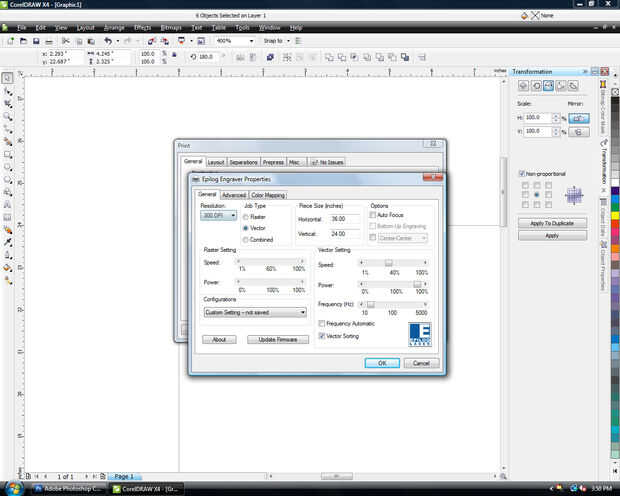Click the Apply button in Transformation docker

tap(552, 236)
